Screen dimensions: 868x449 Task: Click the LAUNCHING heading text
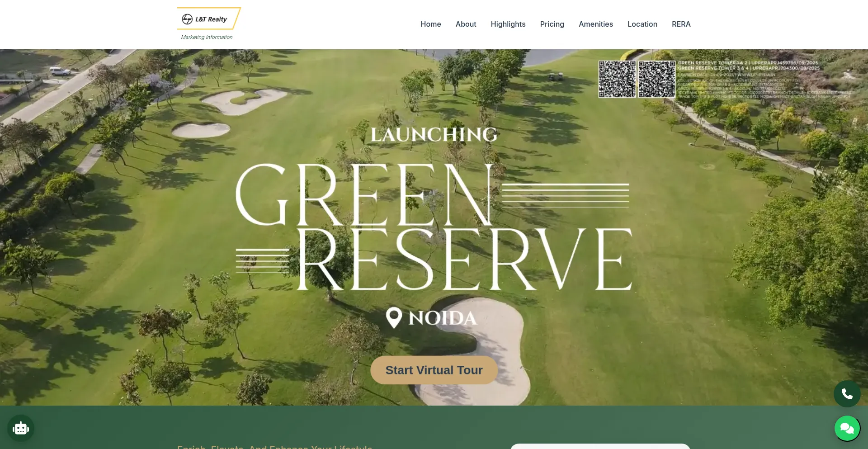coord(434,135)
